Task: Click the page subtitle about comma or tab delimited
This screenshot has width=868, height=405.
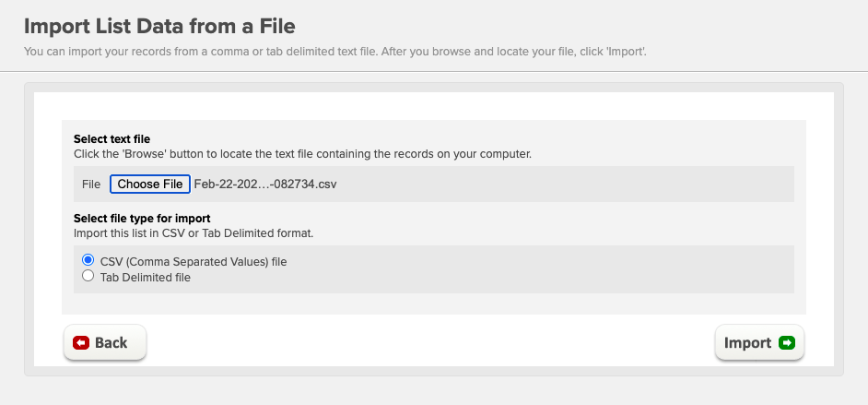Action: tap(334, 52)
